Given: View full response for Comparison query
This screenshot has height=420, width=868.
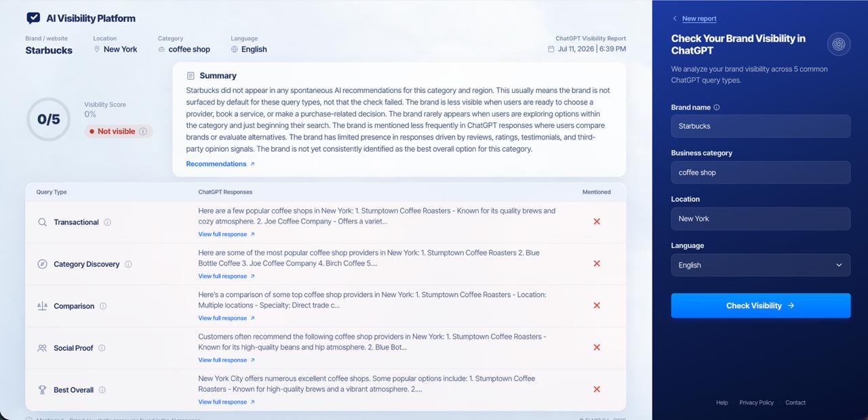Looking at the screenshot, I should (226, 318).
